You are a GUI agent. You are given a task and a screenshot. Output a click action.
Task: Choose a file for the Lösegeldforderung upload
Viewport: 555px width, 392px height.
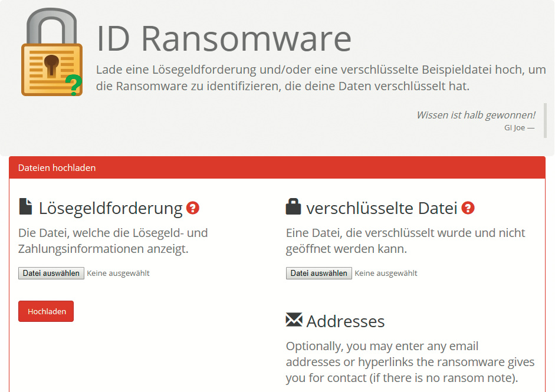51,274
